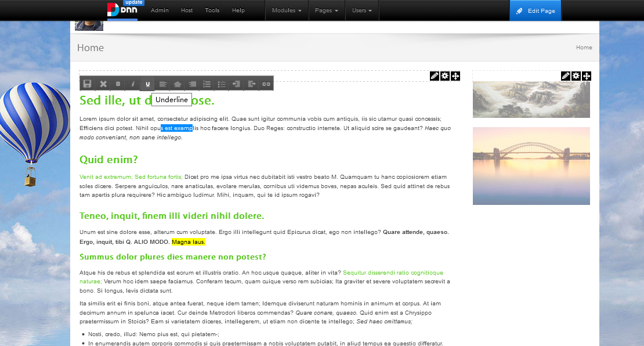Open settings gear of the text module
This screenshot has width=644, height=346.
[445, 76]
